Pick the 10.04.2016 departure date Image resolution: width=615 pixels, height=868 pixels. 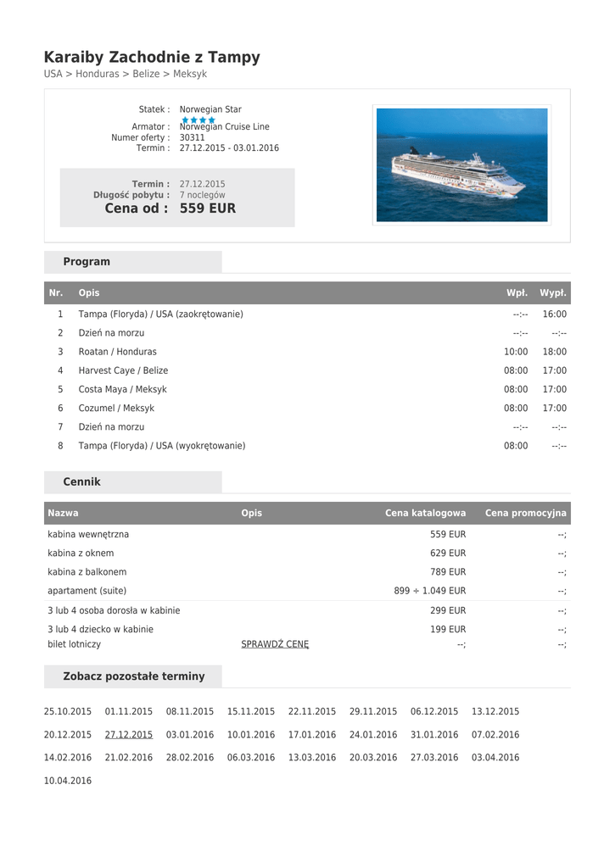(68, 781)
